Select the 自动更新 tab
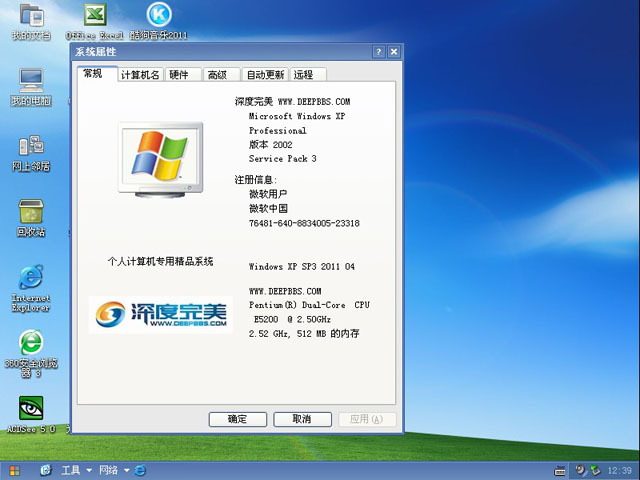Screen dimensions: 640x480 point(265,75)
